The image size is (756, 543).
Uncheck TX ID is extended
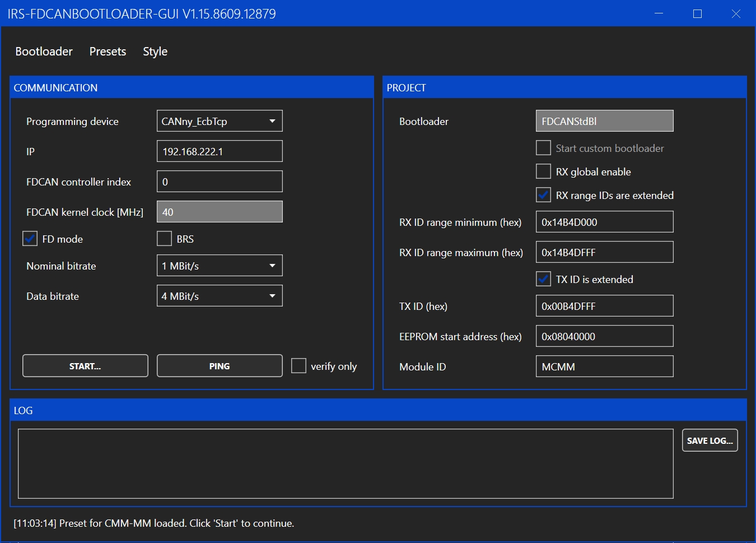tap(543, 279)
